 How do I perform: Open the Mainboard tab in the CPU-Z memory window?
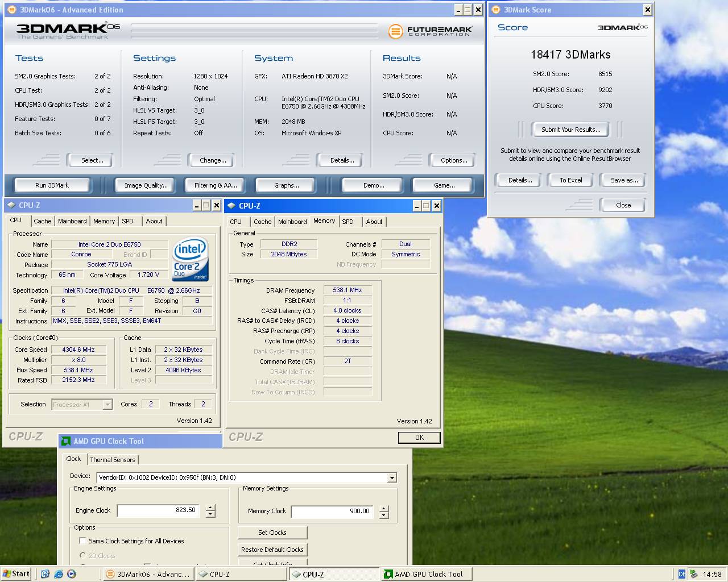292,222
